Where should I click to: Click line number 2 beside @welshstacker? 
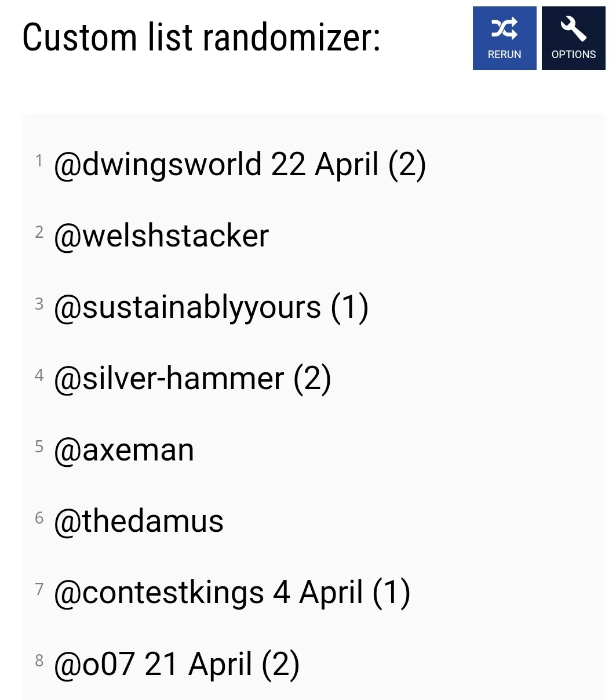39,232
